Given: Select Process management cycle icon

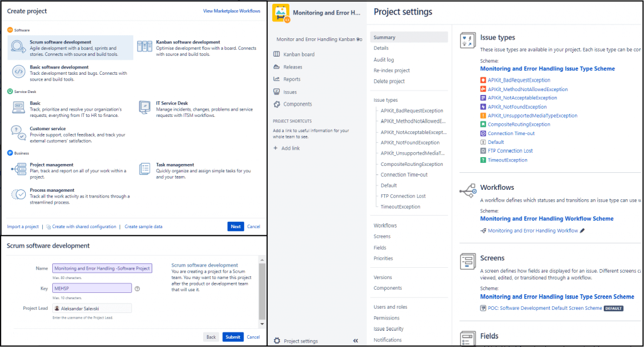Looking at the screenshot, I should click(x=18, y=195).
